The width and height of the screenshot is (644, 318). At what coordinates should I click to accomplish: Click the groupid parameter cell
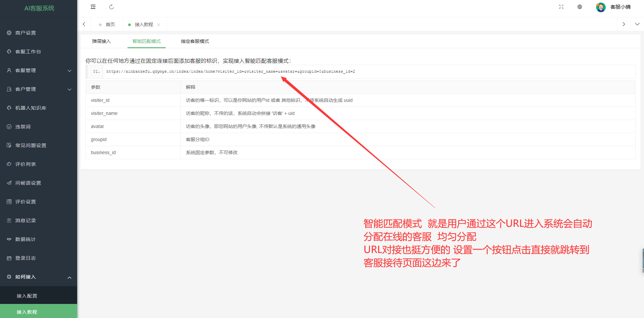coord(133,139)
